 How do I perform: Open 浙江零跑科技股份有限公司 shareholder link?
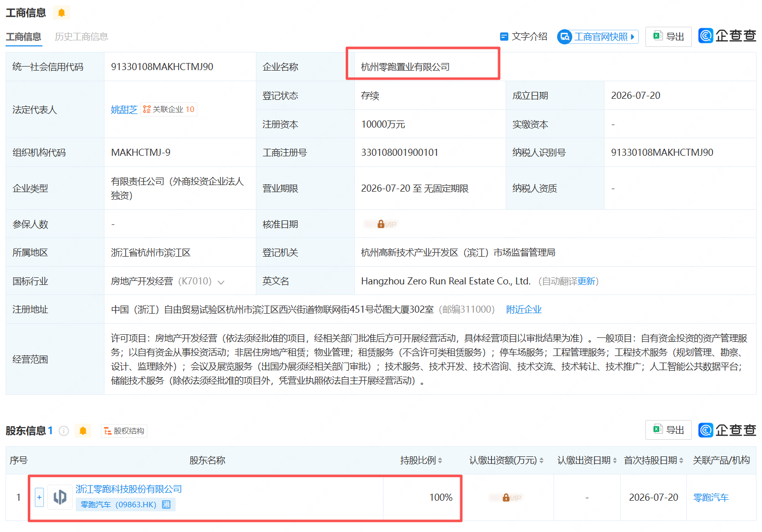[129, 489]
